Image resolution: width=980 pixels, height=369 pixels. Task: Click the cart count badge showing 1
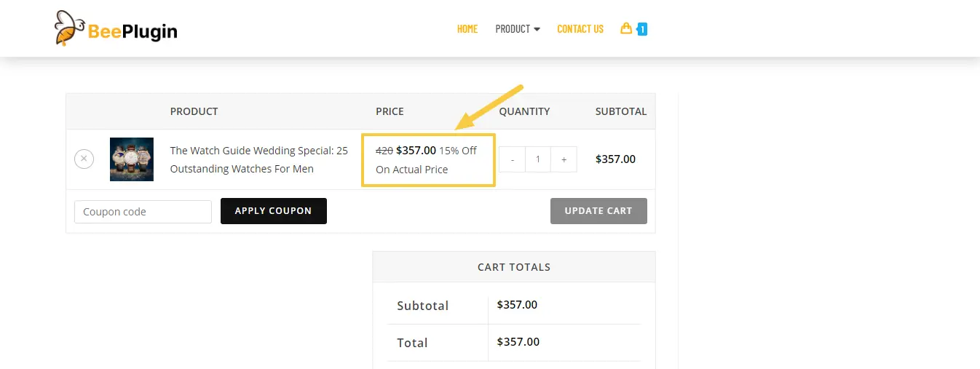coord(642,29)
